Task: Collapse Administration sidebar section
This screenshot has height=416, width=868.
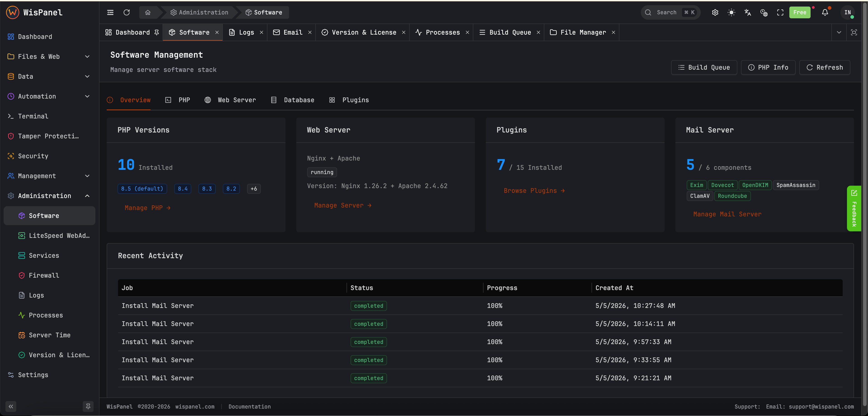Action: (x=49, y=196)
